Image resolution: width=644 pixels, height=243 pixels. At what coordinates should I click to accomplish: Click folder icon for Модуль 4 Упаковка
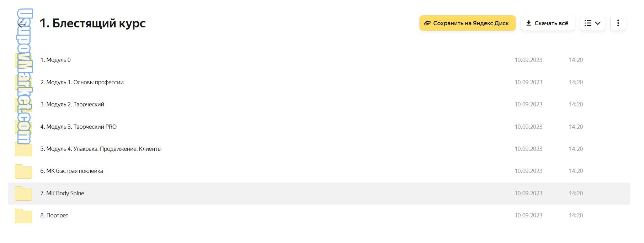pos(23,149)
